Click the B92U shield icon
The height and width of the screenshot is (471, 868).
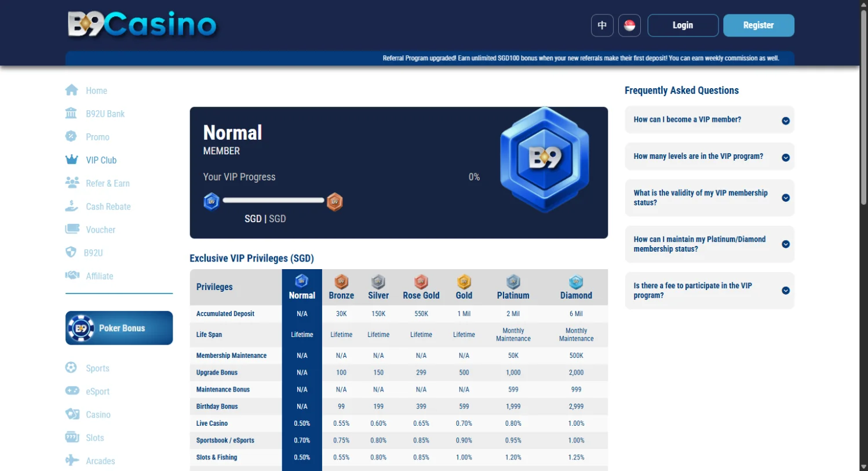[x=71, y=253]
